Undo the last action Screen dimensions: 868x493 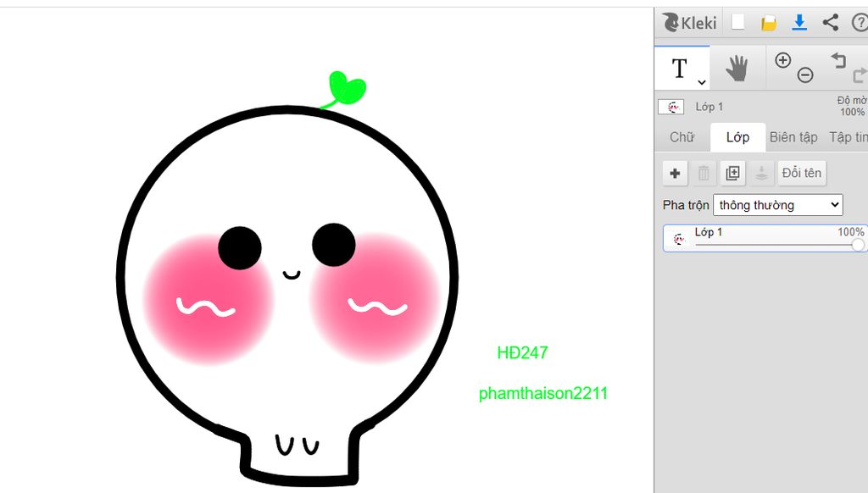pyautogui.click(x=838, y=60)
